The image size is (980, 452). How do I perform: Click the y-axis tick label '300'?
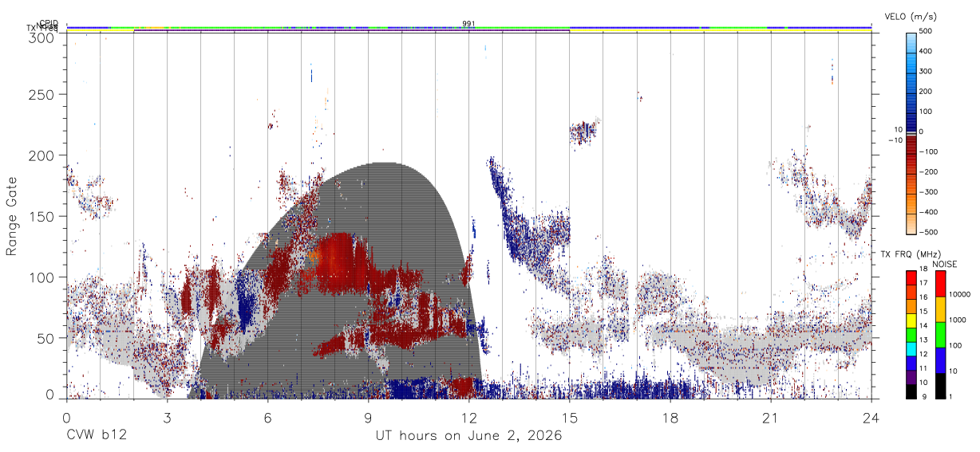[x=42, y=37]
